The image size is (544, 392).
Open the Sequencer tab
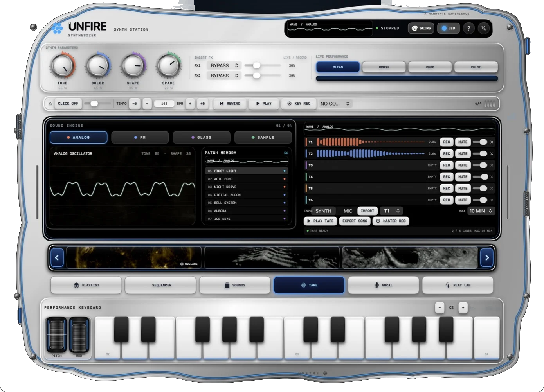[x=160, y=285]
